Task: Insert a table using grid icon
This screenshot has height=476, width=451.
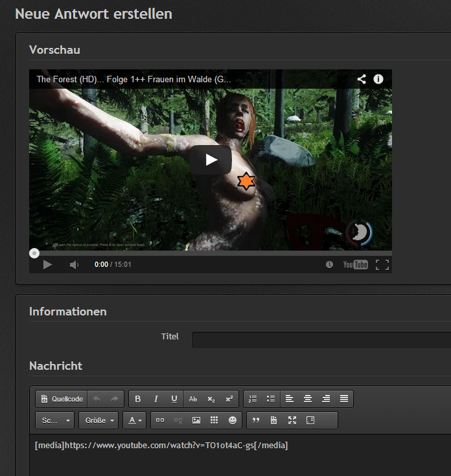Action: tap(214, 420)
